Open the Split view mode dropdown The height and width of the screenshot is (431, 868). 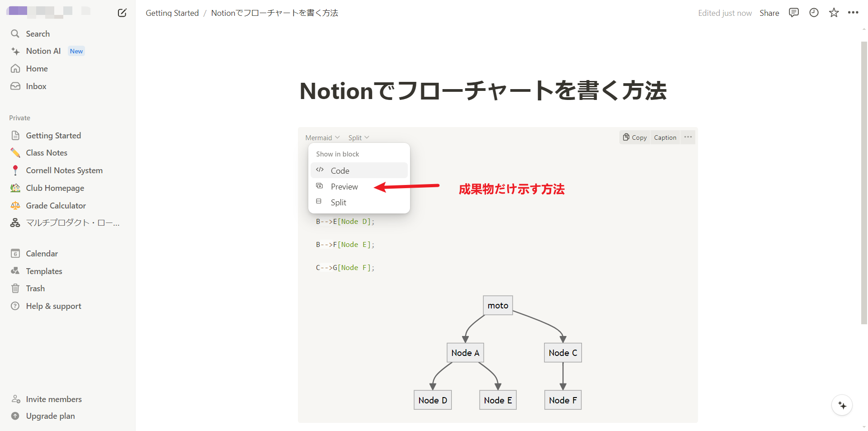[x=359, y=137]
